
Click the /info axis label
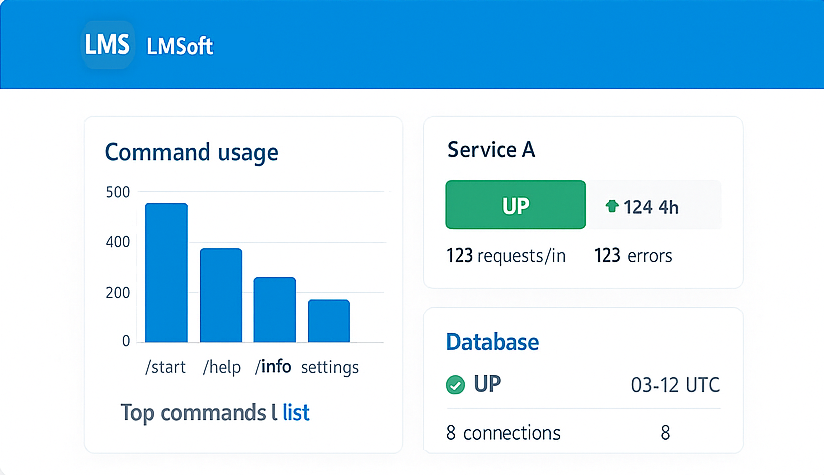click(273, 367)
